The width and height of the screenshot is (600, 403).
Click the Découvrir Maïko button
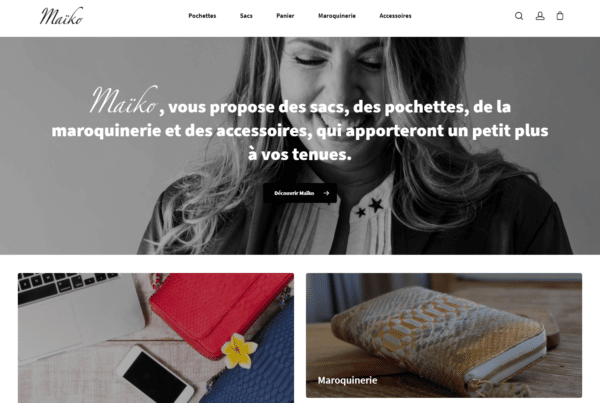(300, 193)
